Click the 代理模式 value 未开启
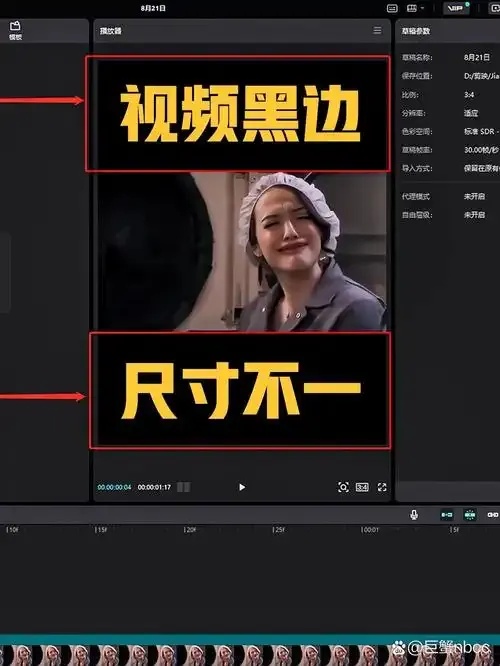 point(474,196)
